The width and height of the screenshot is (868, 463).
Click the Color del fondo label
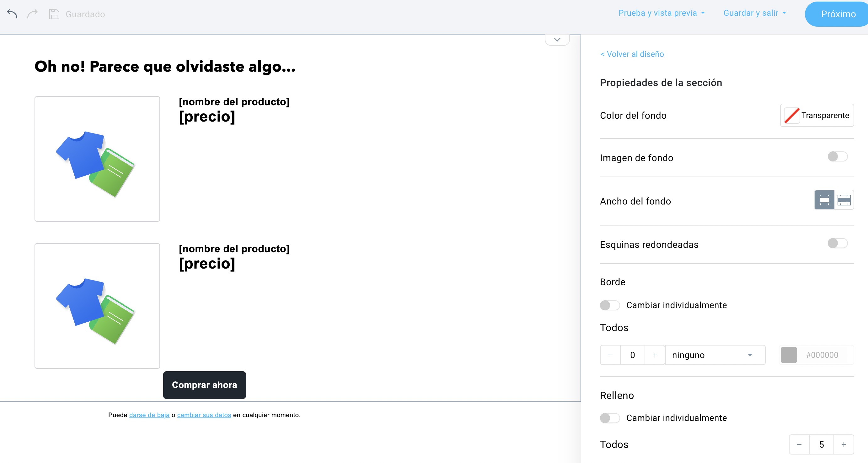[x=633, y=115]
